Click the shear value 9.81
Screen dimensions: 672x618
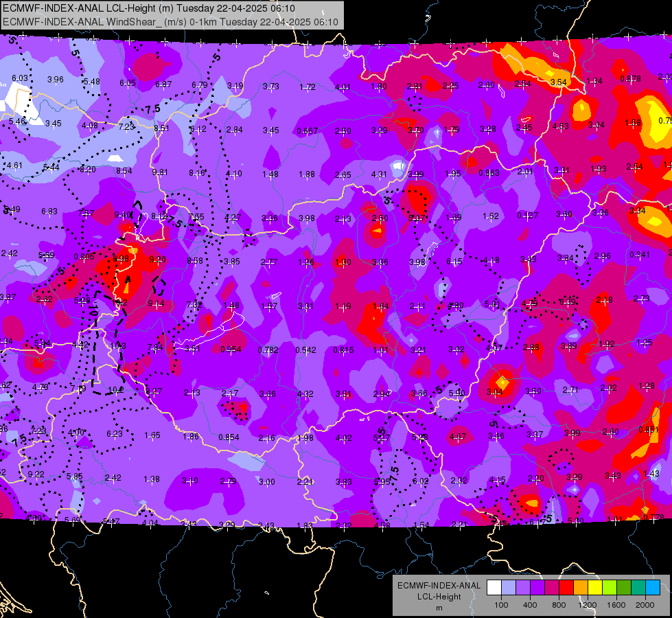tap(160, 172)
